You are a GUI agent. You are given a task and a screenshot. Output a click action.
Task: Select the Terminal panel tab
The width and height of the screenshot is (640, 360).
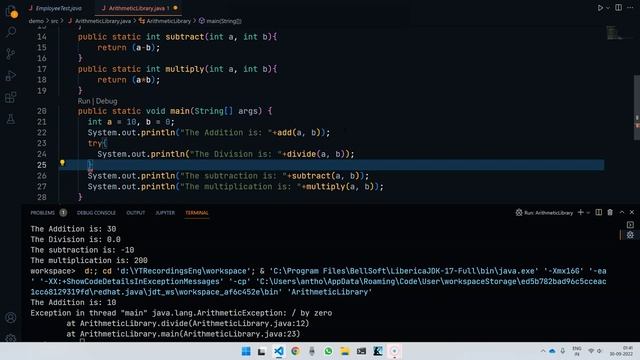tap(197, 213)
